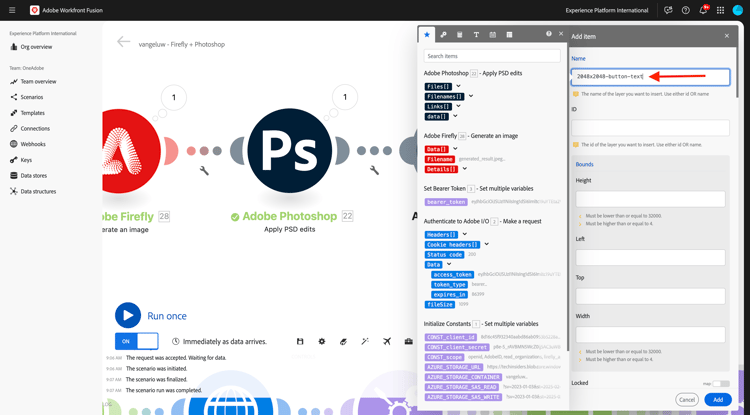Open Connections in the sidebar

34,129
